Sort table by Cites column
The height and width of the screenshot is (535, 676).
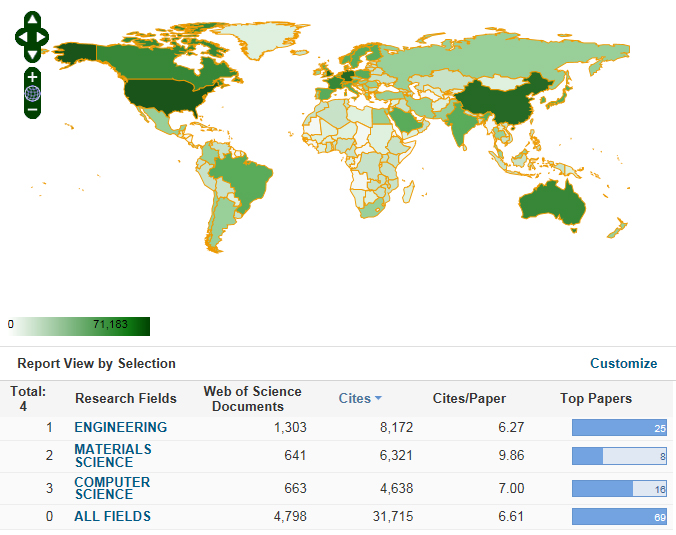tap(354, 398)
